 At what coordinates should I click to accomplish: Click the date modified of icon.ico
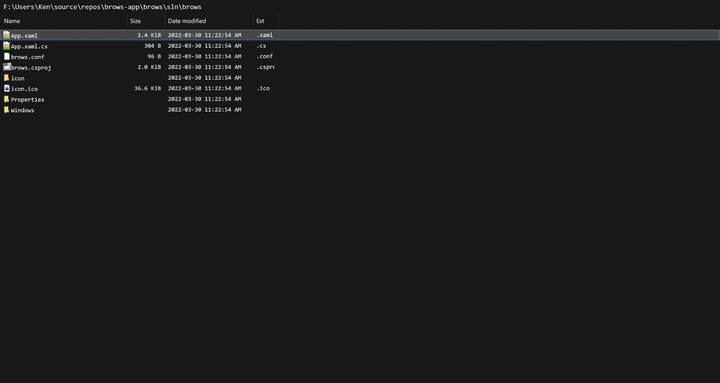point(204,88)
